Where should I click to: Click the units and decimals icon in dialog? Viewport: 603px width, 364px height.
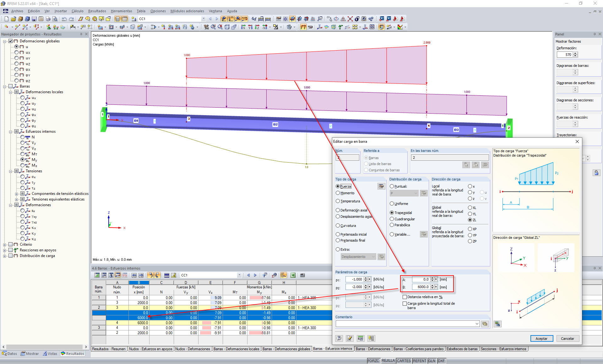pyautogui.click(x=360, y=338)
